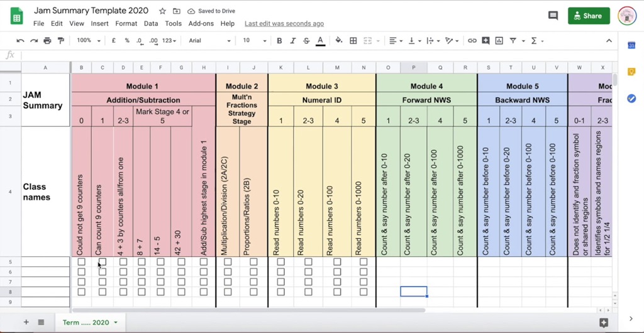Click the Redo arrow in toolbar
The width and height of the screenshot is (644, 333).
(34, 41)
